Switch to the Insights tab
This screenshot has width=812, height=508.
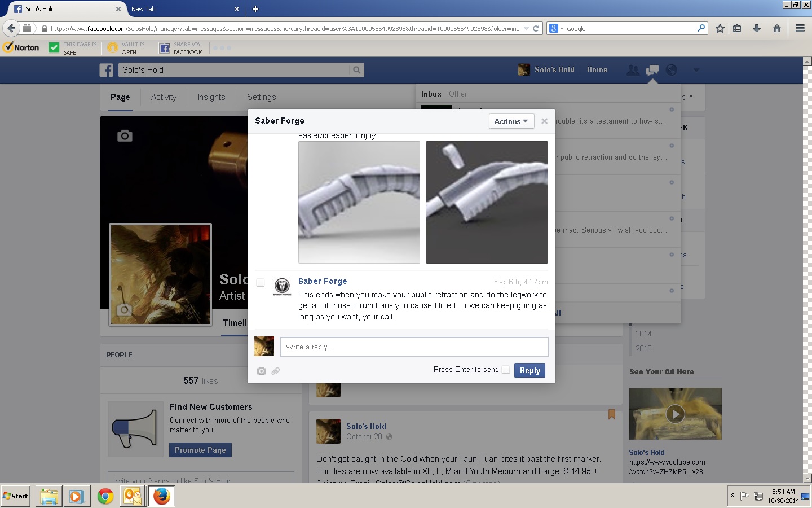pos(211,97)
